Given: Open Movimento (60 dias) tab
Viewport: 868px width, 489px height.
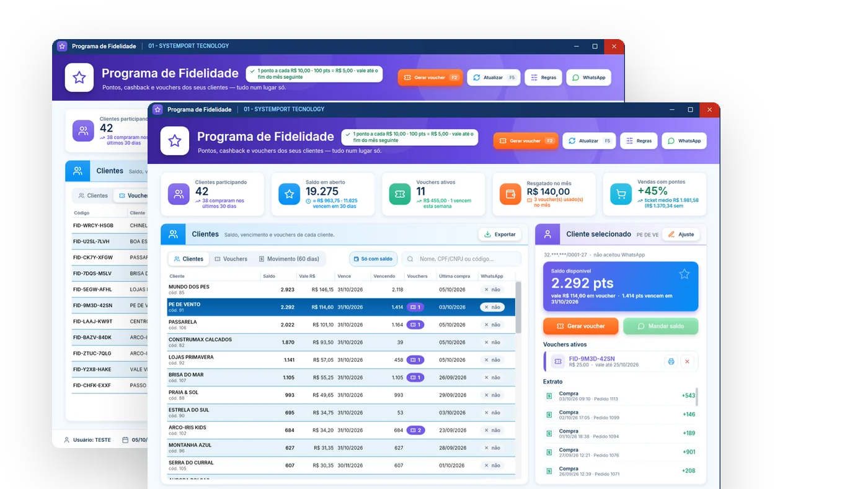Looking at the screenshot, I should click(x=289, y=259).
